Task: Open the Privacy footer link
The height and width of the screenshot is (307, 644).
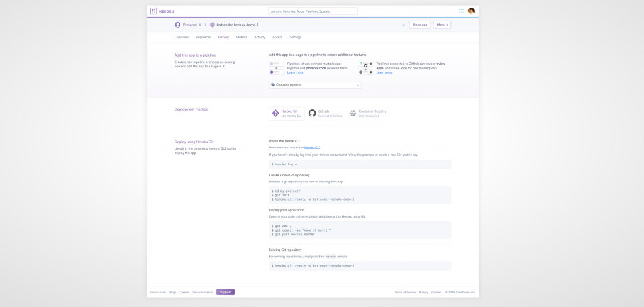Action: click(x=423, y=292)
